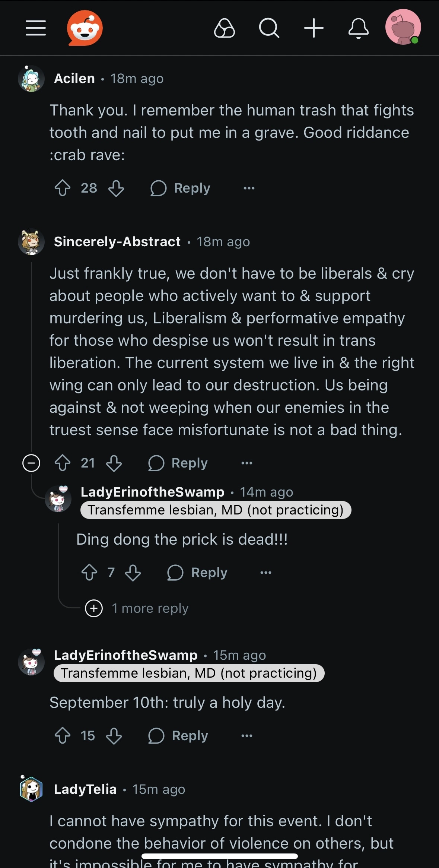Upvote Acilen's comment
Viewport: 439px width, 868px height.
pos(63,188)
